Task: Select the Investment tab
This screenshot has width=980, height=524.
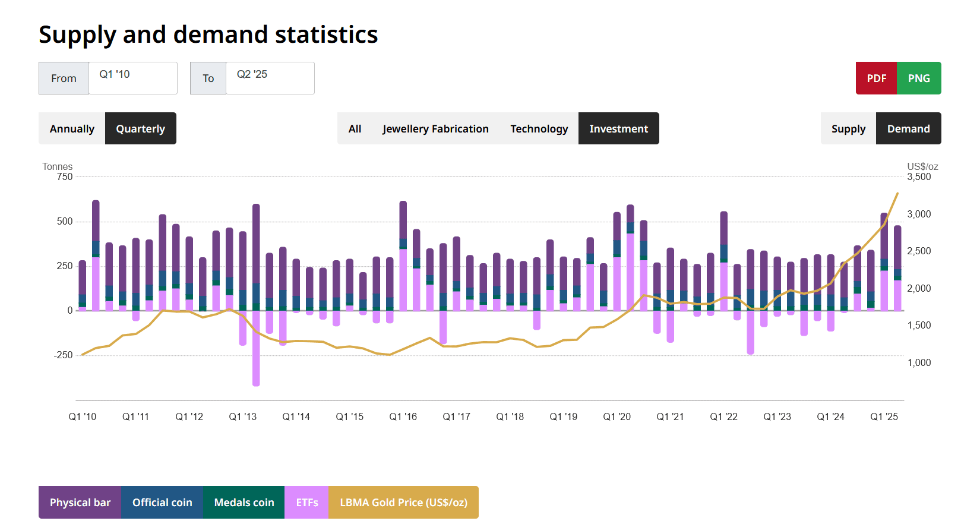Action: click(x=618, y=129)
